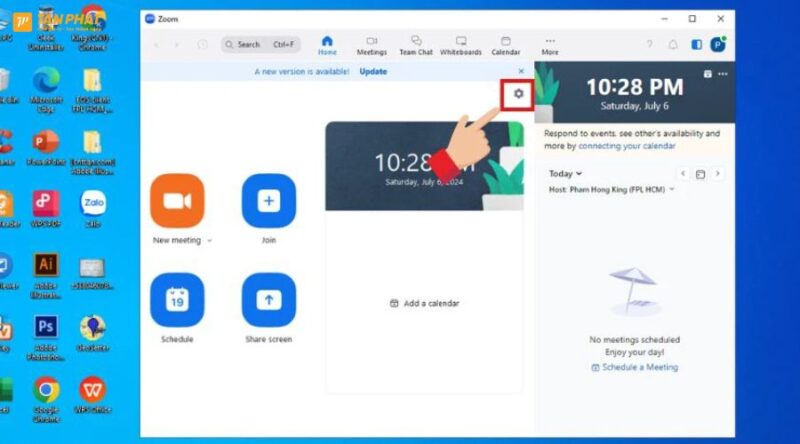Expand the Today dropdown in calendar panel
This screenshot has width=800, height=444.
coord(565,174)
